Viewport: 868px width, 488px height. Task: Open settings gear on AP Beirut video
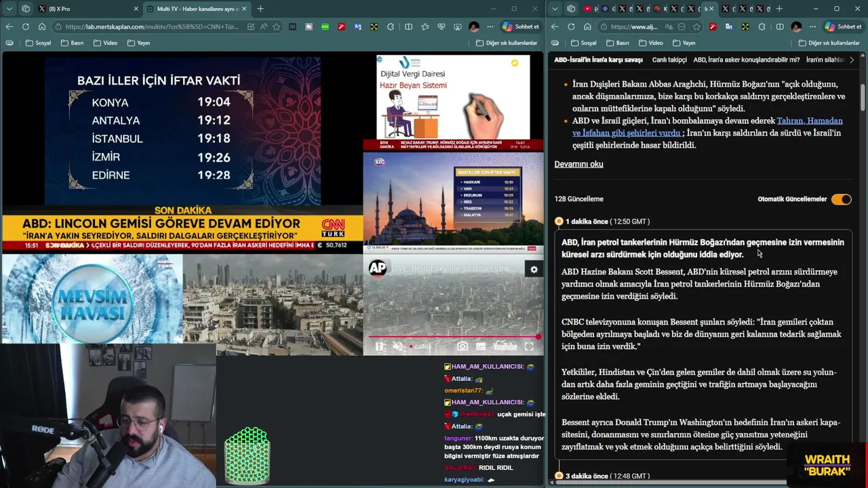pyautogui.click(x=534, y=269)
